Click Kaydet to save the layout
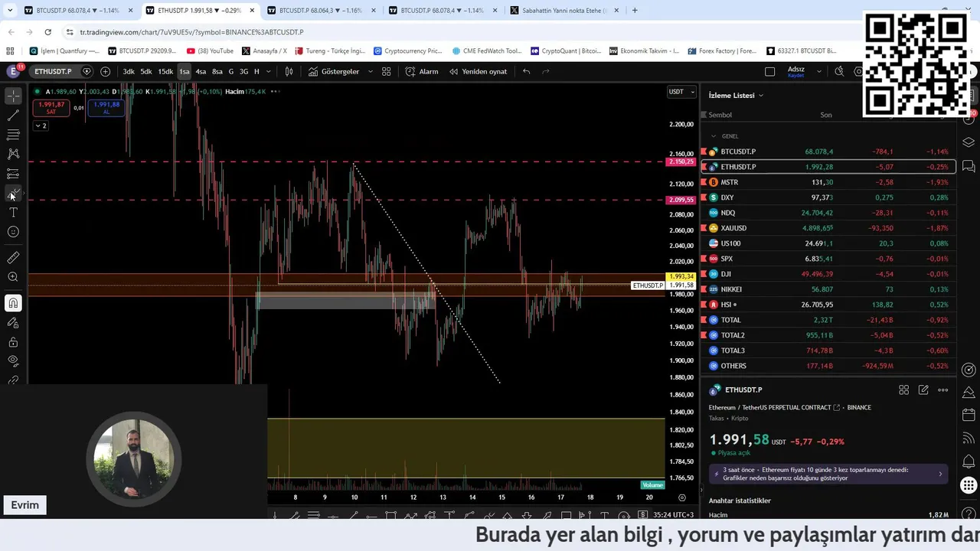 click(795, 76)
